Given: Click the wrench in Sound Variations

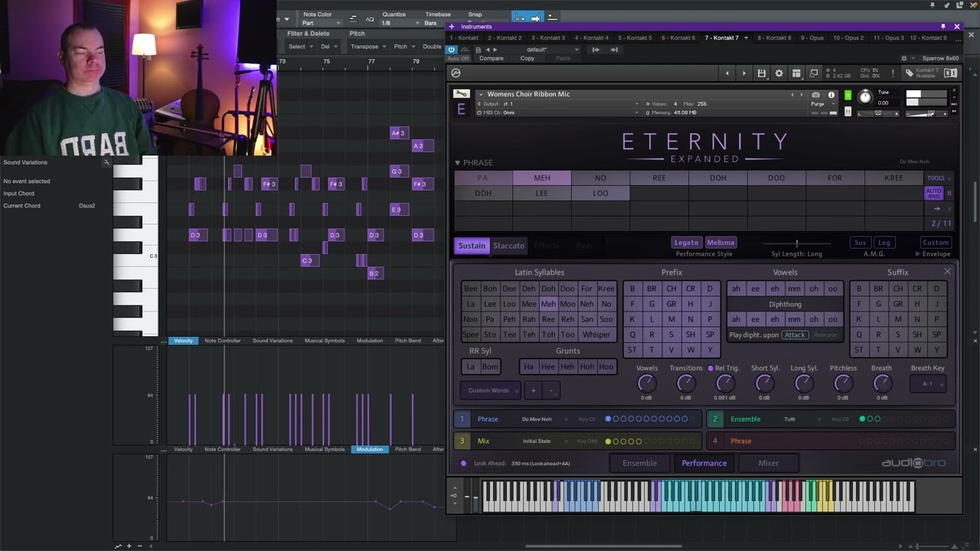Looking at the screenshot, I should 106,162.
